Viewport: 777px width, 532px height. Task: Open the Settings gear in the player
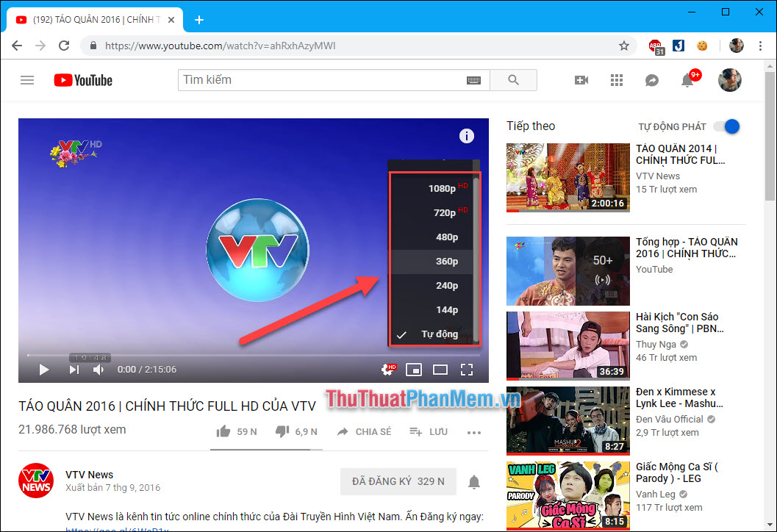387,370
